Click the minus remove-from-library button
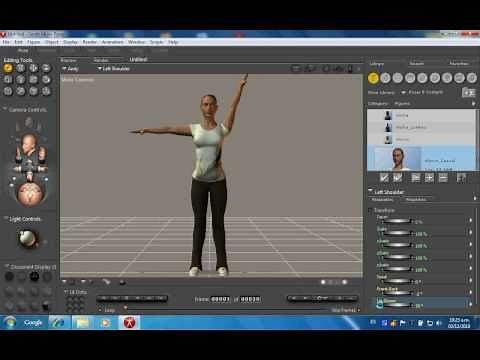The height and width of the screenshot is (360, 480). click(443, 178)
